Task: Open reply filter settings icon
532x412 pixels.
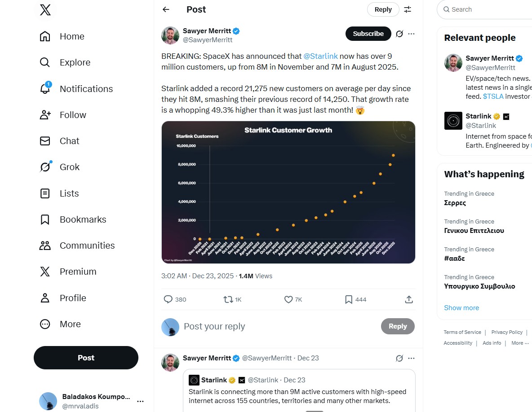Action: pyautogui.click(x=408, y=9)
